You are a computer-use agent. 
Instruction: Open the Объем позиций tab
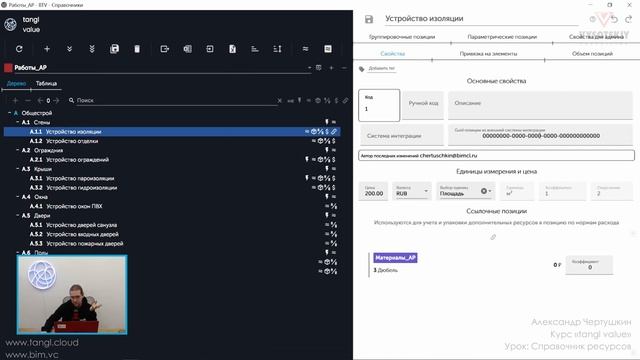click(592, 53)
